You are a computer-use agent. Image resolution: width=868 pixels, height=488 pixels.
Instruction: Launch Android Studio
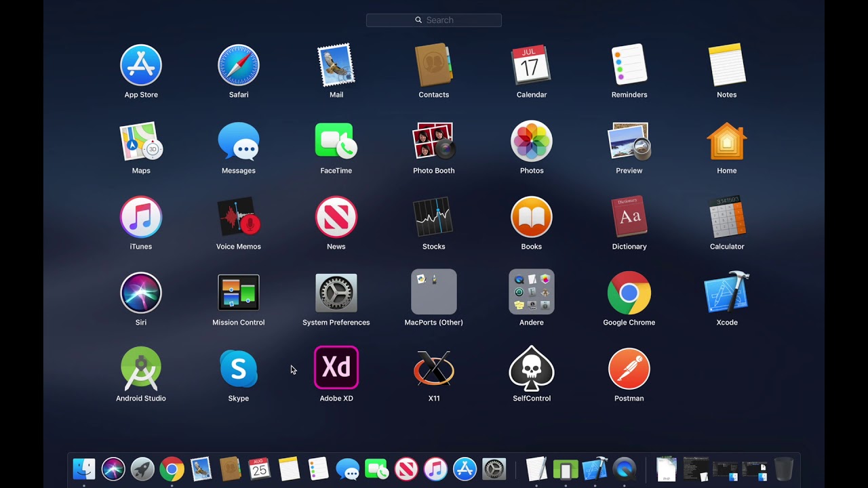(141, 369)
